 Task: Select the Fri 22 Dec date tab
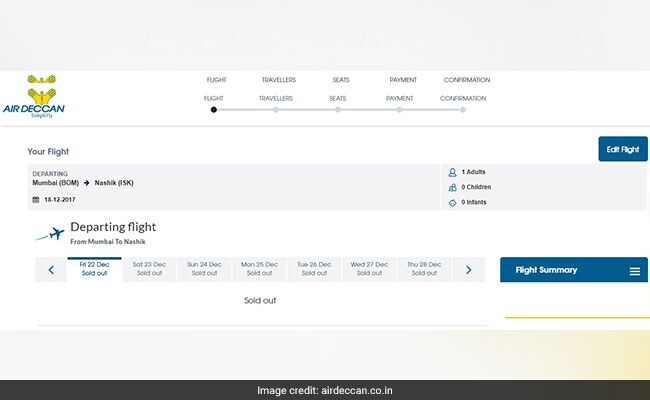point(95,269)
